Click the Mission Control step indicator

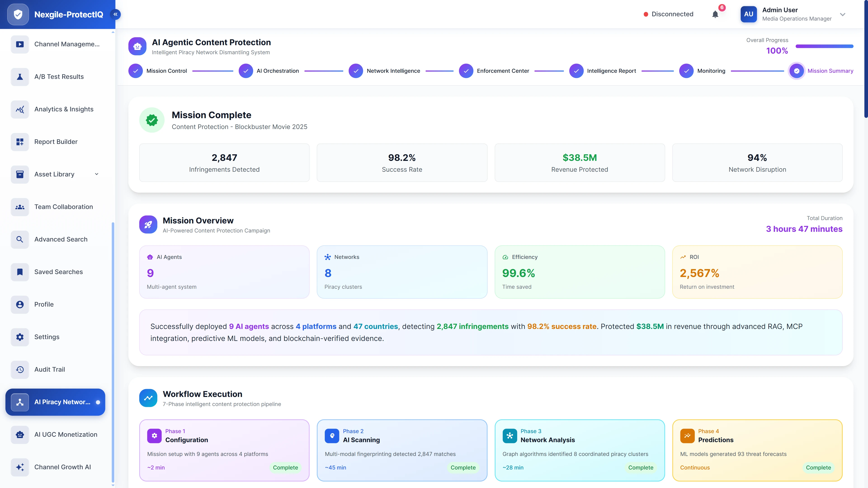coord(136,71)
